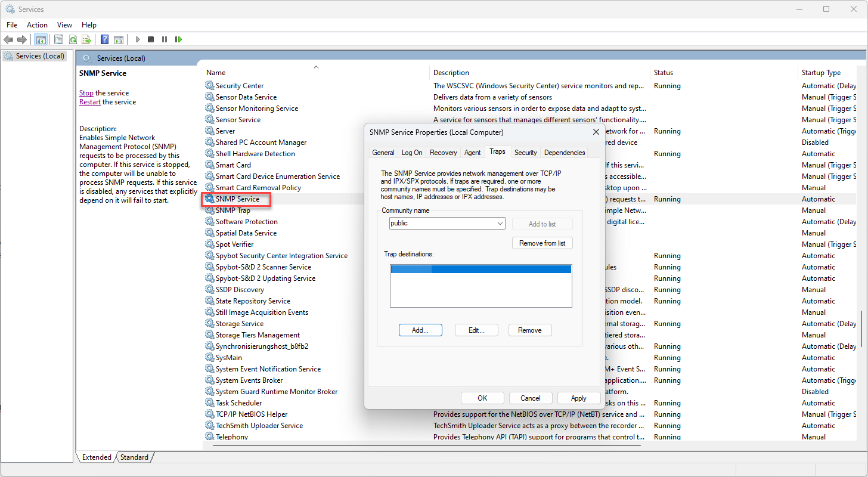Switch to the Security tab

point(525,153)
